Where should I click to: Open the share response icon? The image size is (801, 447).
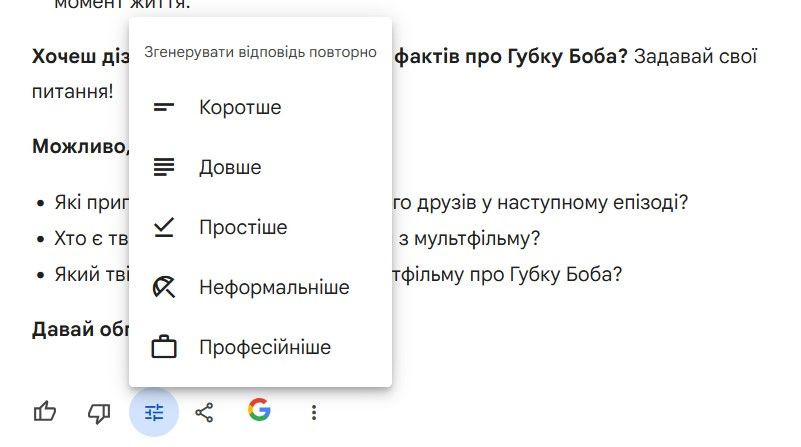tap(205, 411)
